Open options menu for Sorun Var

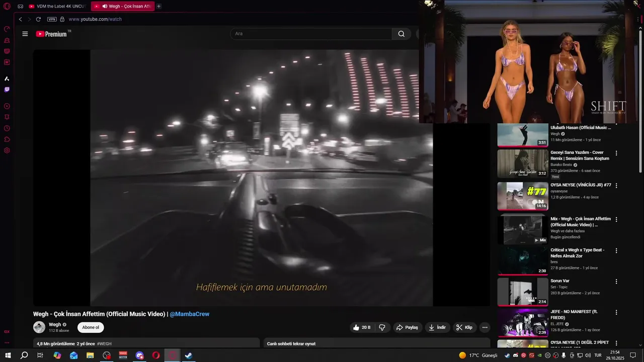point(616,282)
